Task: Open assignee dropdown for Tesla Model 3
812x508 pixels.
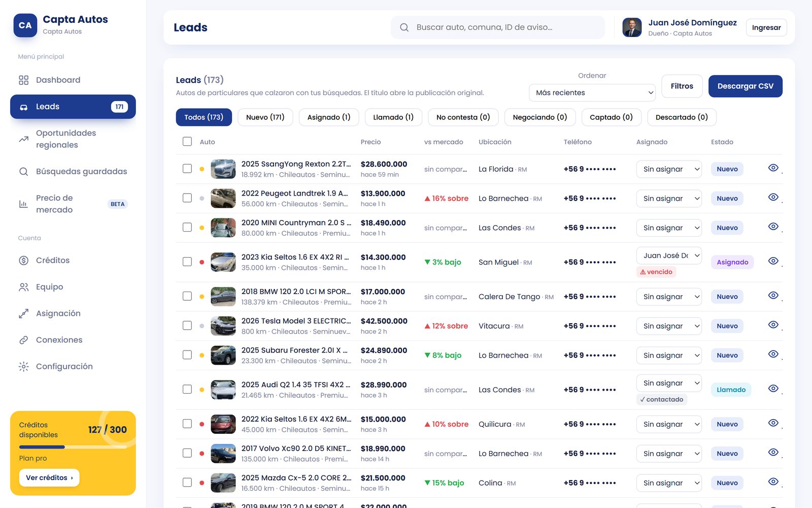Action: 669,326
